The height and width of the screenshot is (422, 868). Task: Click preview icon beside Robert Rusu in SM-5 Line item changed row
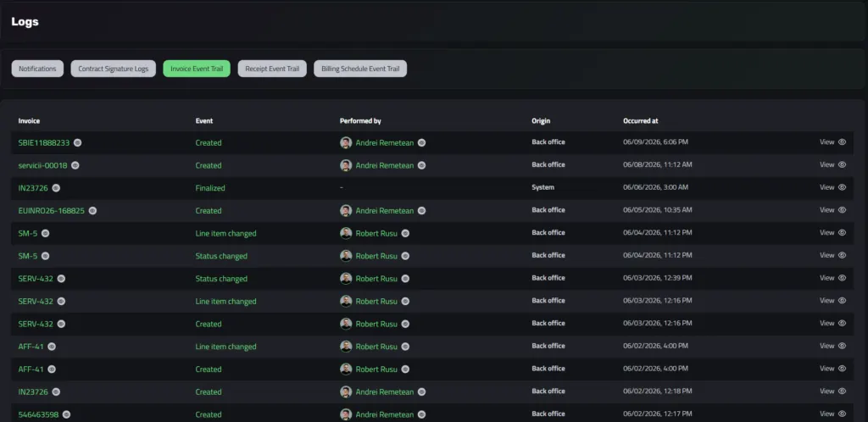pos(405,233)
